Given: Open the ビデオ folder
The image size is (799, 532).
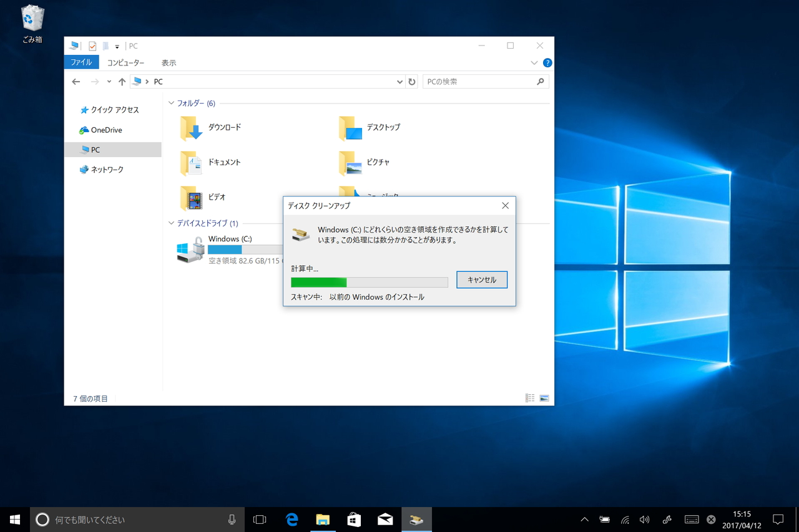Looking at the screenshot, I should point(215,198).
